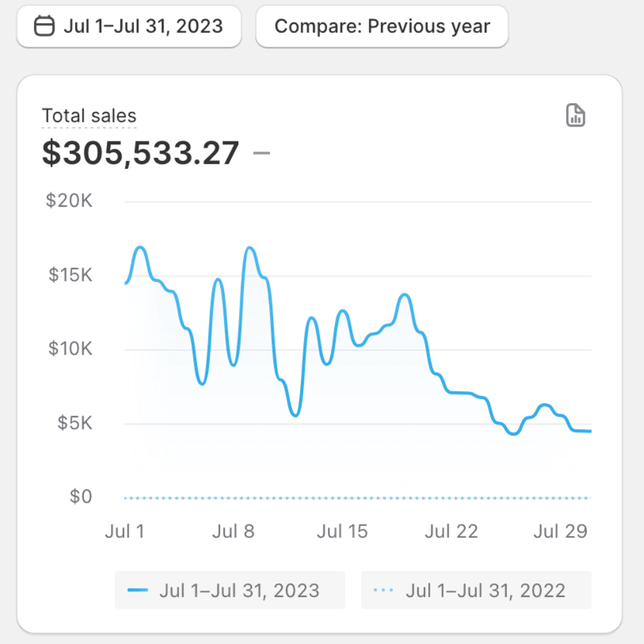Screen dimensions: 644x644
Task: Click solid line swatch in 2023 legend
Action: (x=138, y=591)
